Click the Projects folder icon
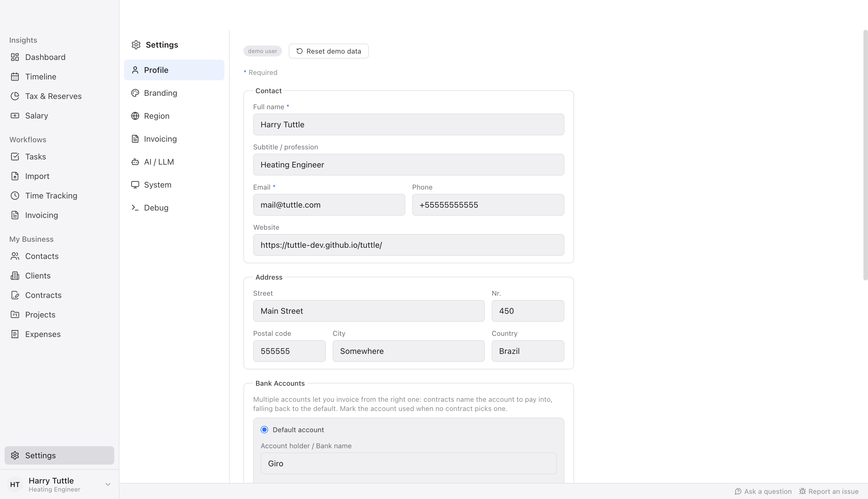The image size is (868, 499). [15, 315]
